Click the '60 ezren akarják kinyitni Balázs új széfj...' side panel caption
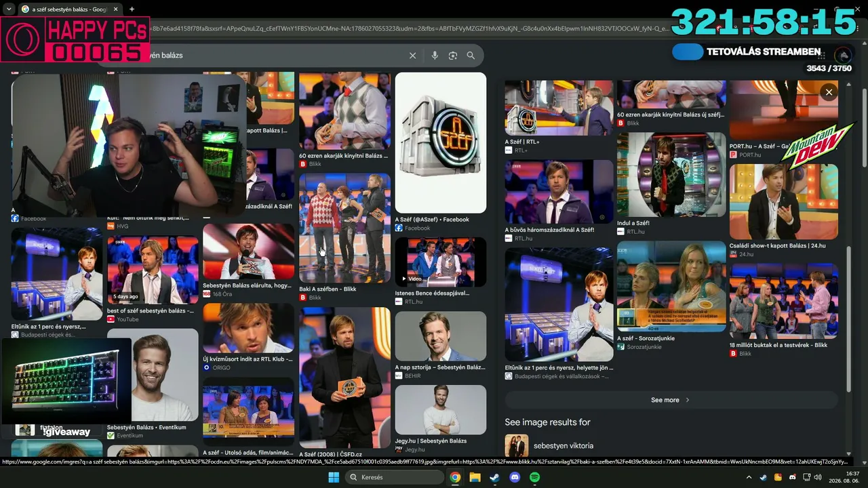The image size is (868, 488). coord(671,115)
